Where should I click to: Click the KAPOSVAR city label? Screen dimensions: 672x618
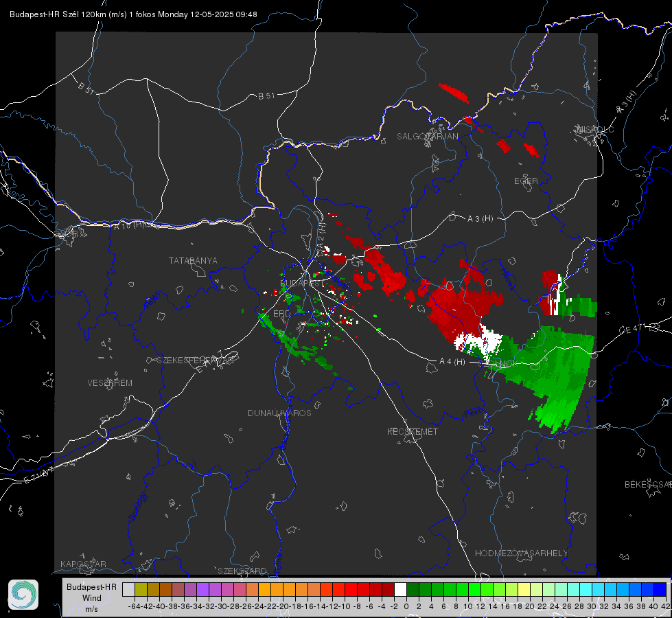coord(83,564)
